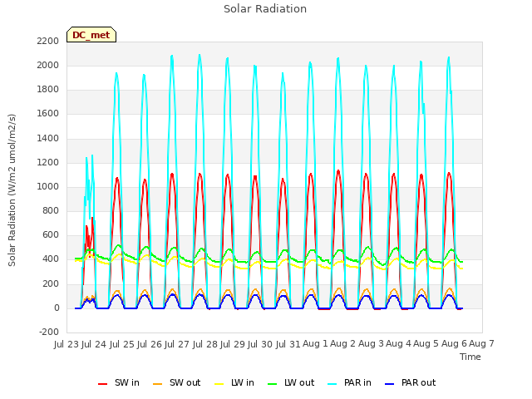Viewport: 532px width, 399px height.
Task: Click the -200 y-axis tick label
Action: (x=49, y=332)
